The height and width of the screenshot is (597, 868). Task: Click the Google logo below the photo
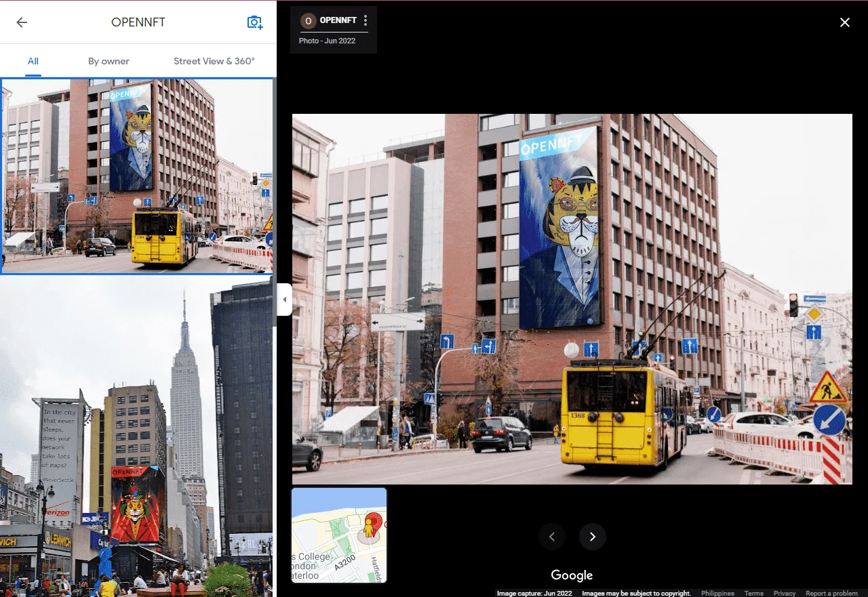coord(572,575)
